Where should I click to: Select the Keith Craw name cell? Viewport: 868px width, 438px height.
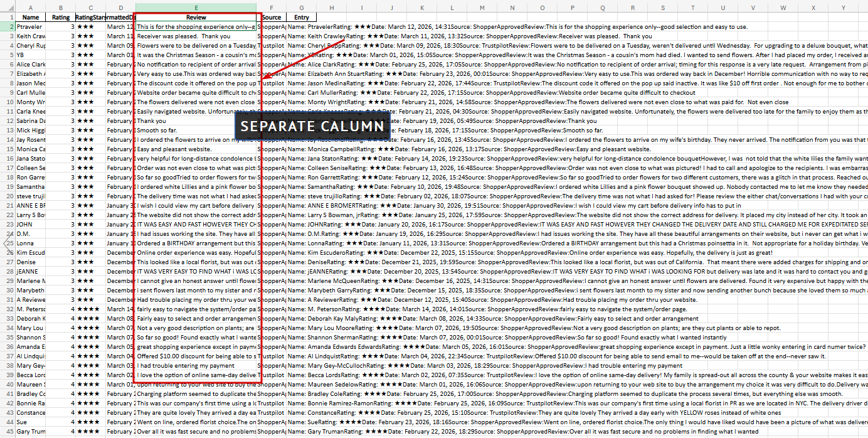point(30,36)
